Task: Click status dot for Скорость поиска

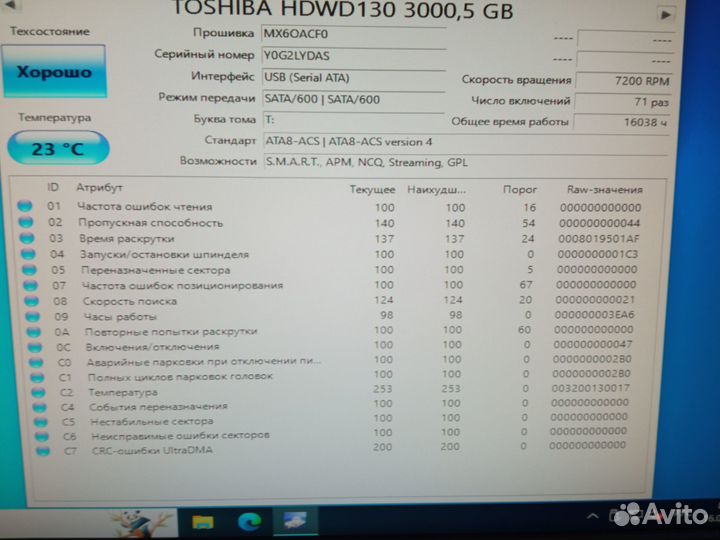Action: pyautogui.click(x=32, y=301)
